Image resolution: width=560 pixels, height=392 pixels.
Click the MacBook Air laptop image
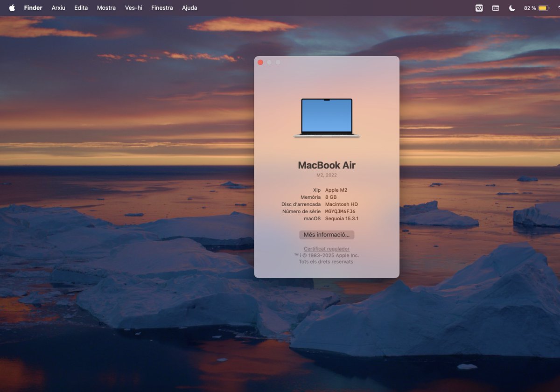point(327,118)
